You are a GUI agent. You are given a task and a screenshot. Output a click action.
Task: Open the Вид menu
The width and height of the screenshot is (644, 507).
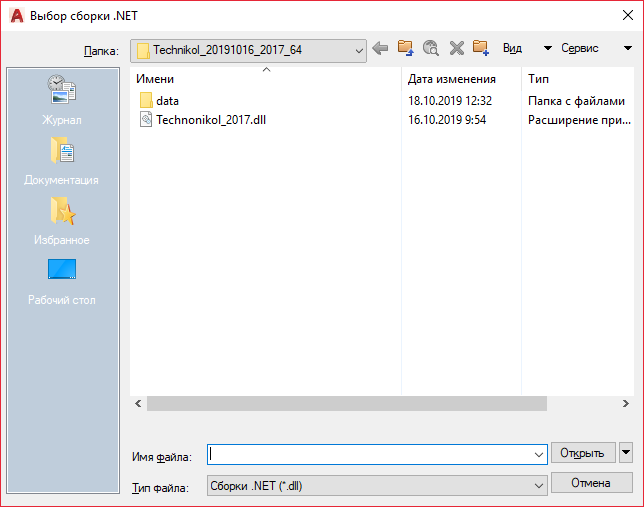[x=512, y=48]
